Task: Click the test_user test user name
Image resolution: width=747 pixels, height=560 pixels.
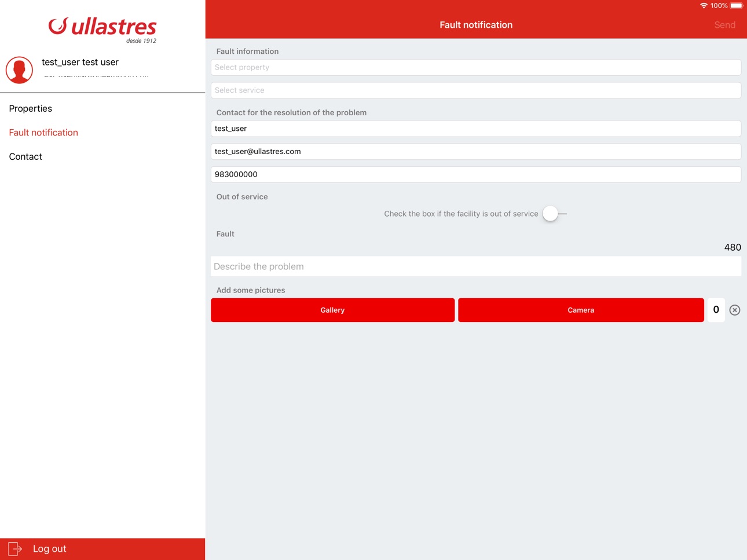Action: click(x=80, y=62)
